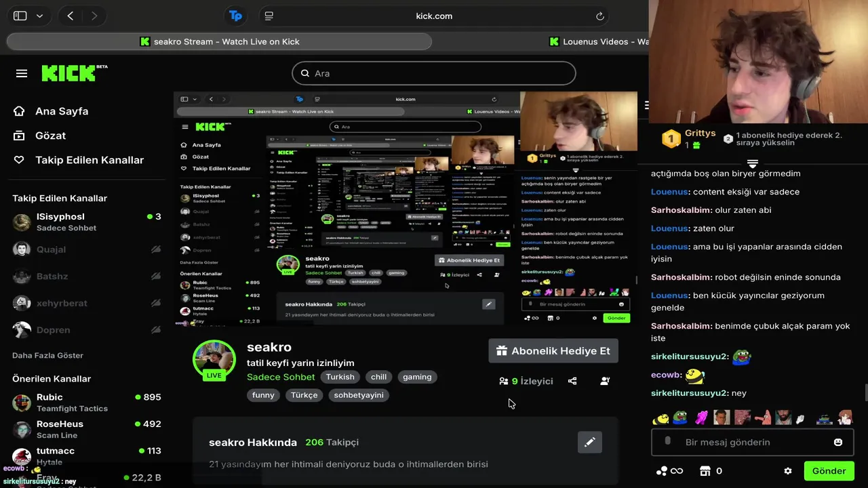The width and height of the screenshot is (868, 488).
Task: Insert the anime girl emote
Action: pyautogui.click(x=845, y=418)
